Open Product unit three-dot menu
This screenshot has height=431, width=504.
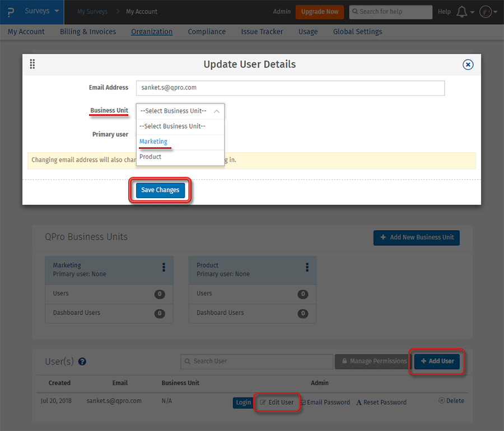[307, 267]
